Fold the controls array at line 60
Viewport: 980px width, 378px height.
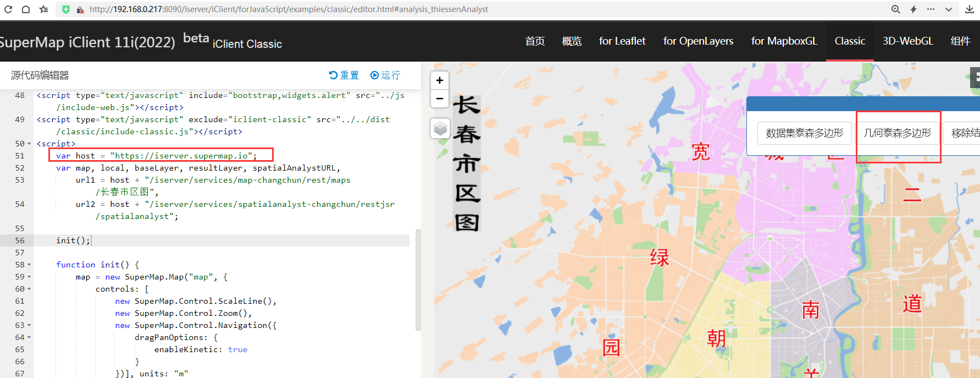click(x=29, y=289)
